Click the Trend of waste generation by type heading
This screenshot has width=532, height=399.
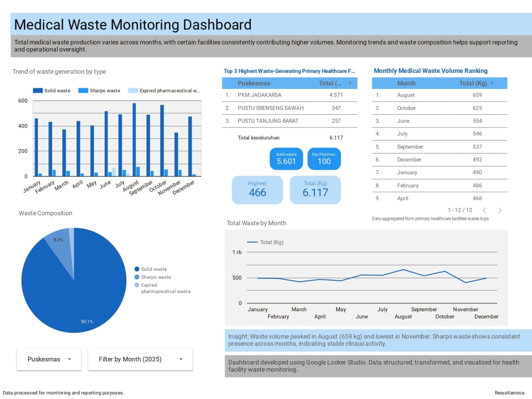tap(60, 72)
